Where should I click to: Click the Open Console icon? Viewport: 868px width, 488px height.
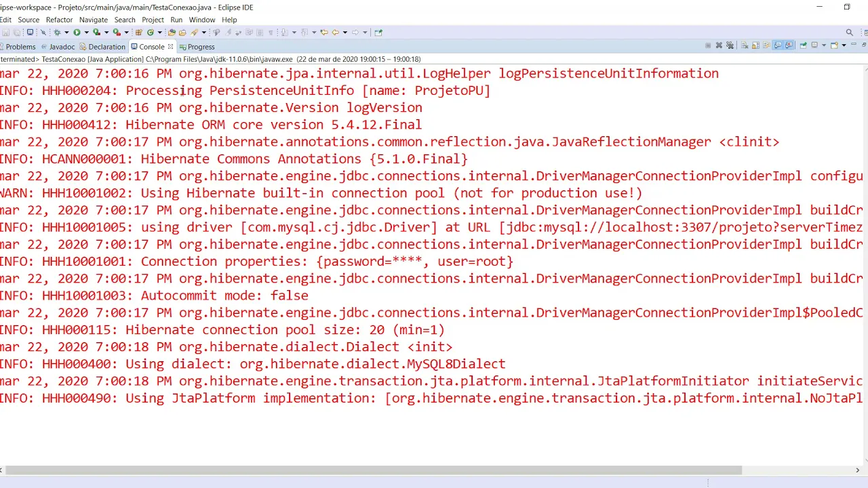[x=834, y=45]
